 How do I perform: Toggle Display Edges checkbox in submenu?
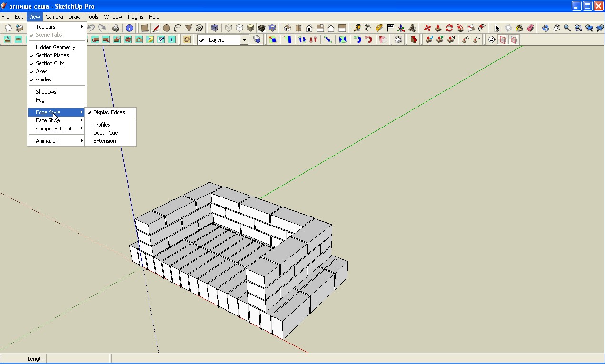click(x=109, y=112)
